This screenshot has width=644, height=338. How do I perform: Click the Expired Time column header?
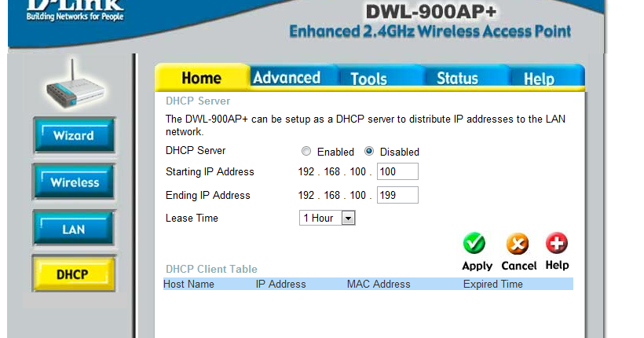click(493, 284)
